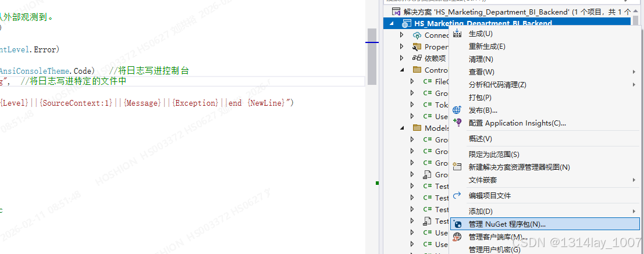
Task: Click the 管理客户端库 globe icon
Action: pos(457,237)
